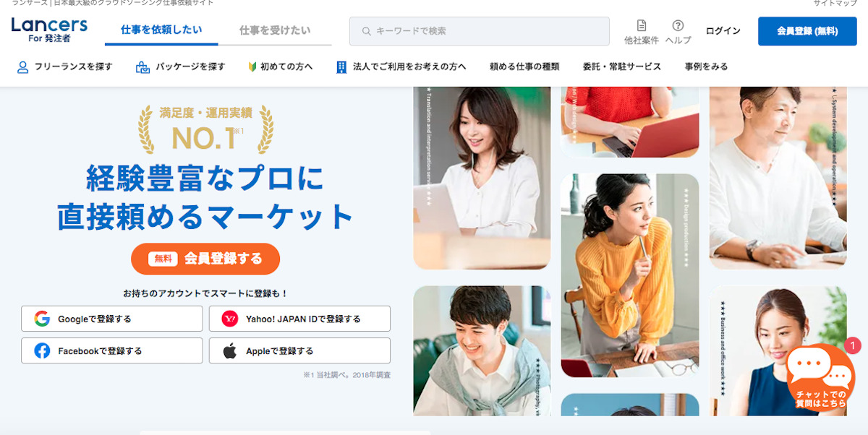This screenshot has width=868, height=435.
Task: Register with the Facebook button
Action: point(112,350)
